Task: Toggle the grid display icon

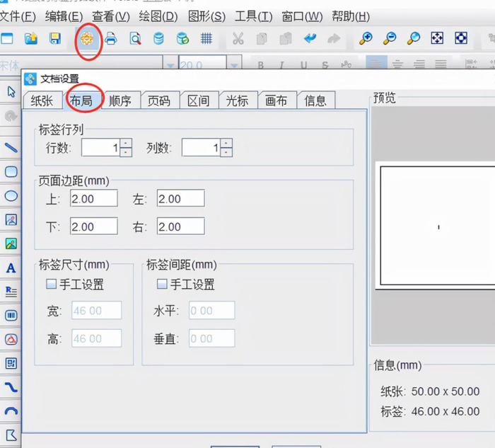Action: pos(206,38)
